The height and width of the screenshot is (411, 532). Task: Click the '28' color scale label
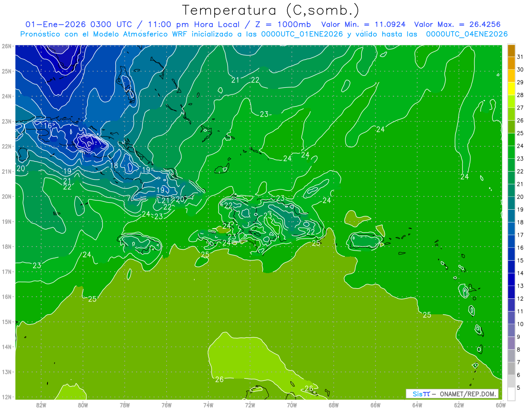[x=520, y=95]
